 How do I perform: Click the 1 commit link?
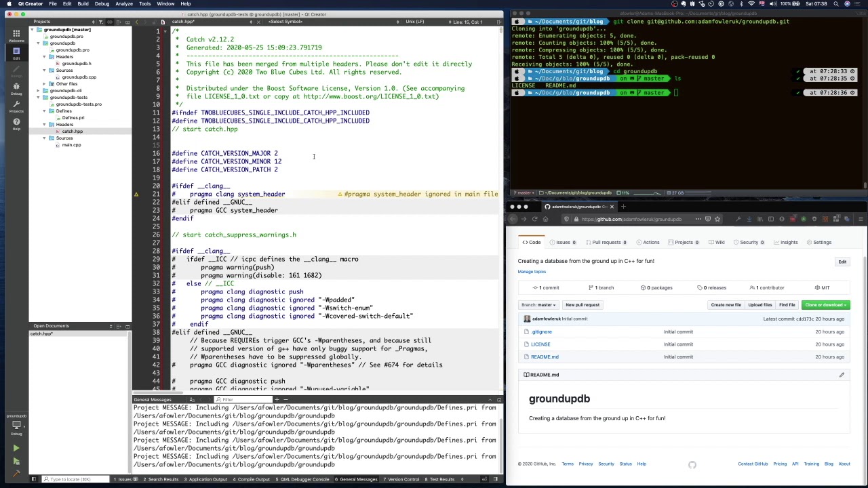click(547, 288)
